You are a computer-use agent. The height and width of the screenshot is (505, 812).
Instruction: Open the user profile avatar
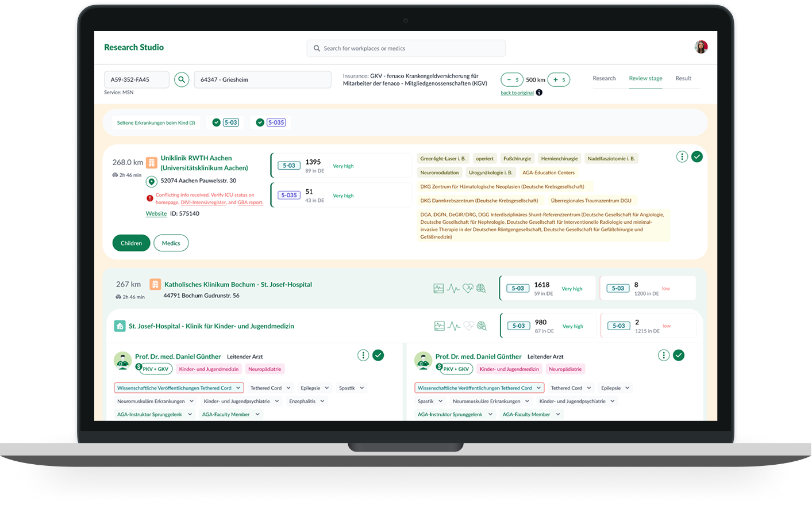click(701, 47)
